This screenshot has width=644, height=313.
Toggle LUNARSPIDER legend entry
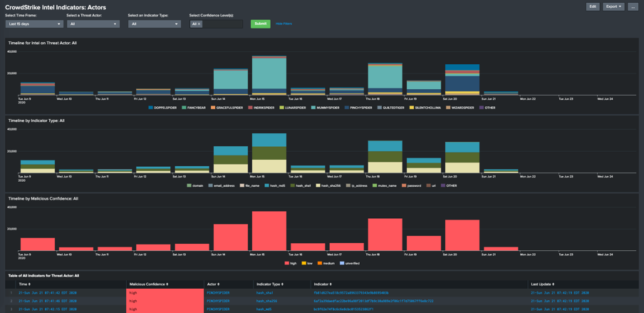coord(294,108)
